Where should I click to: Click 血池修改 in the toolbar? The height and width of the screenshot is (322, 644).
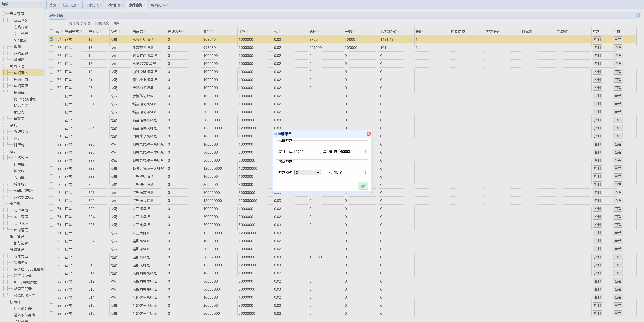tap(101, 23)
